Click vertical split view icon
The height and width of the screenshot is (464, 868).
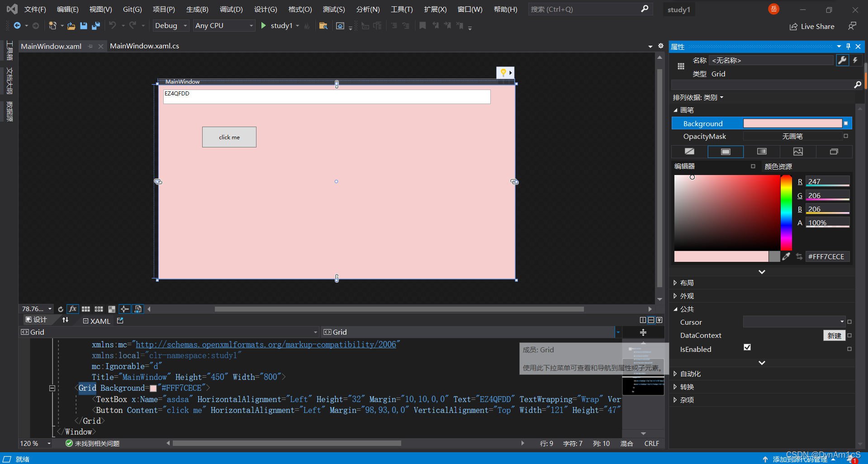click(x=643, y=320)
